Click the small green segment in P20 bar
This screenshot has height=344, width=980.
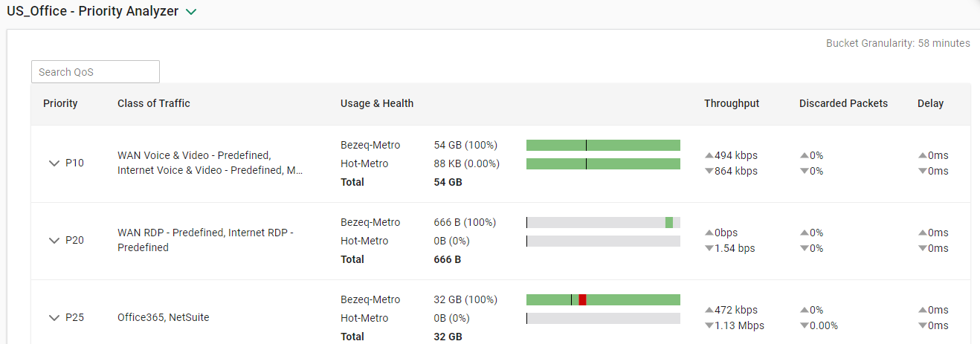pos(669,222)
